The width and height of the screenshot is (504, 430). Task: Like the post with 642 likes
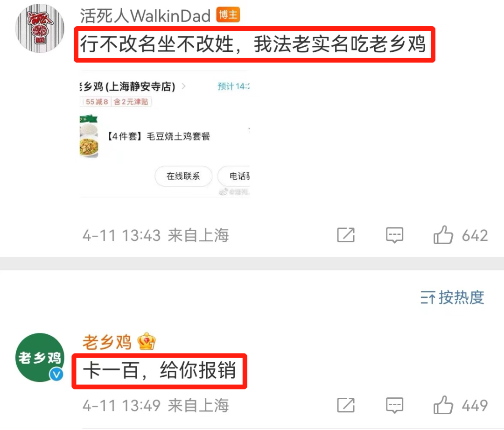443,235
